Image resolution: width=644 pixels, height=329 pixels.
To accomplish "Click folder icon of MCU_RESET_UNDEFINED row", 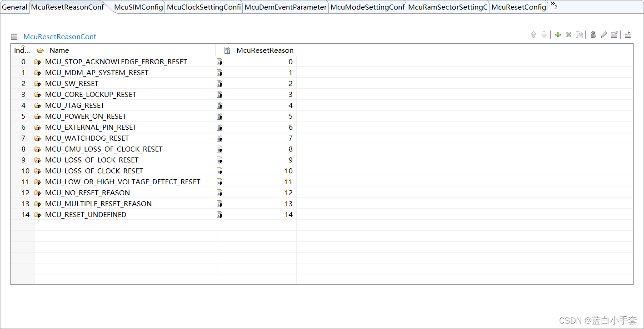I will [x=38, y=215].
